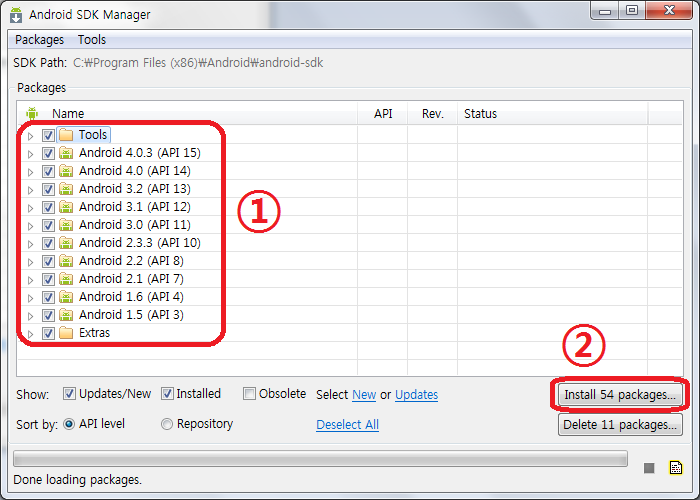Click the Extras folder icon
Image resolution: width=700 pixels, height=500 pixels.
point(66,333)
